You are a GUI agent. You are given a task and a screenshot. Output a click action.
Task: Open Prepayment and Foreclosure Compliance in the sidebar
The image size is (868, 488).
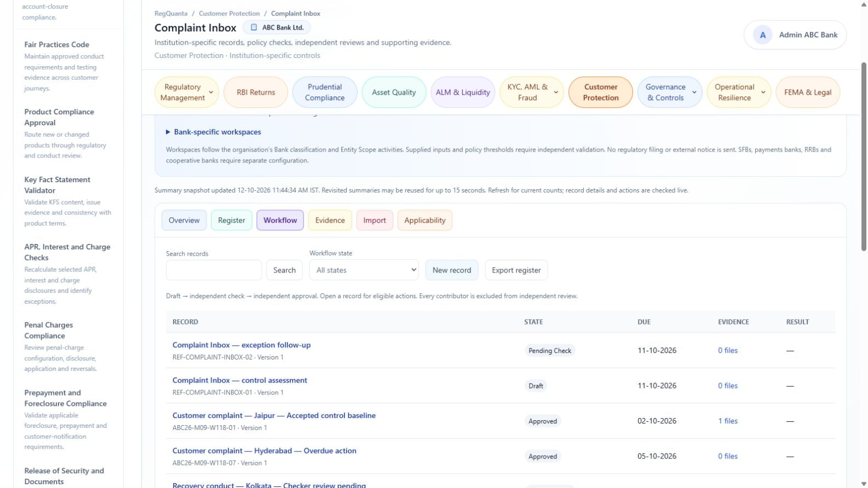[65, 398]
